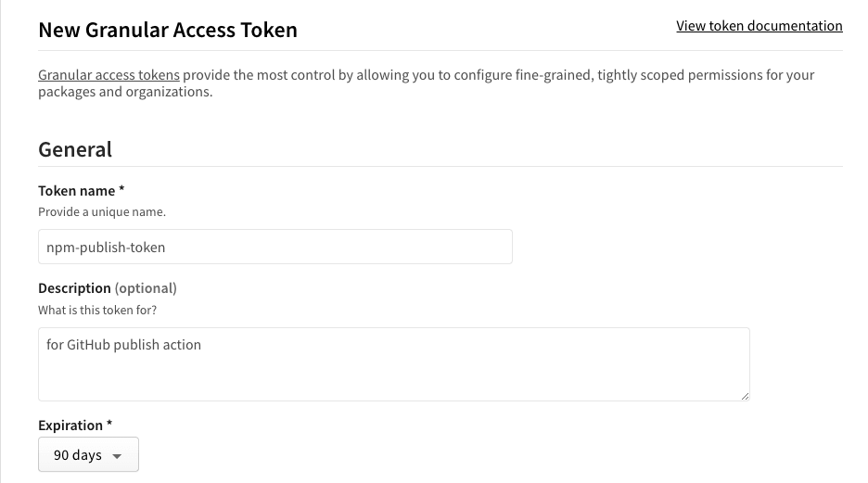
Task: Click the caret arrow beside 90 days
Action: coord(117,456)
